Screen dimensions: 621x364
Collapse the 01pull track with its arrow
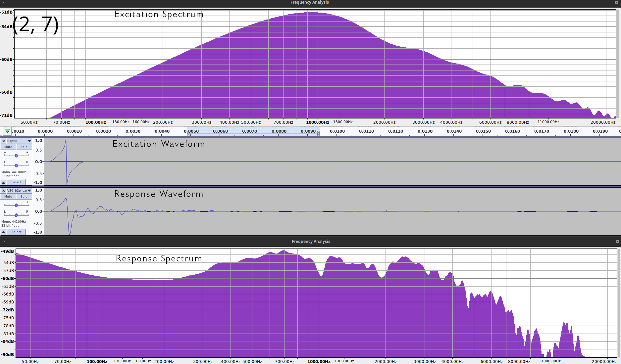click(3, 182)
